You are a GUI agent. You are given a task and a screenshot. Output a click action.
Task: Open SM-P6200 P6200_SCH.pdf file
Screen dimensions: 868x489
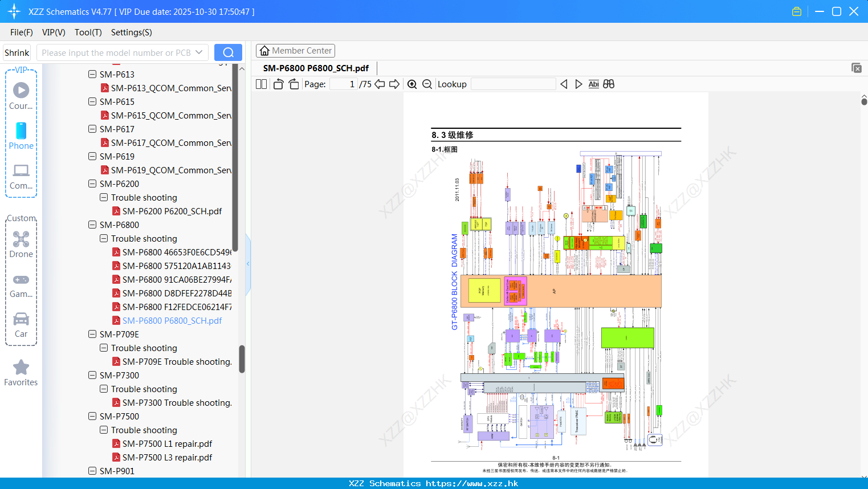coord(172,211)
